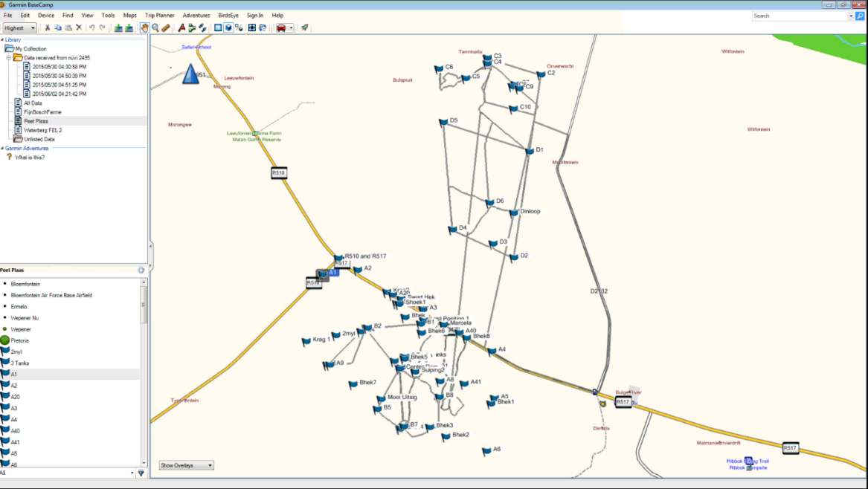Click the A6 waypoint flag on map
The height and width of the screenshot is (489, 868).
[x=486, y=451]
